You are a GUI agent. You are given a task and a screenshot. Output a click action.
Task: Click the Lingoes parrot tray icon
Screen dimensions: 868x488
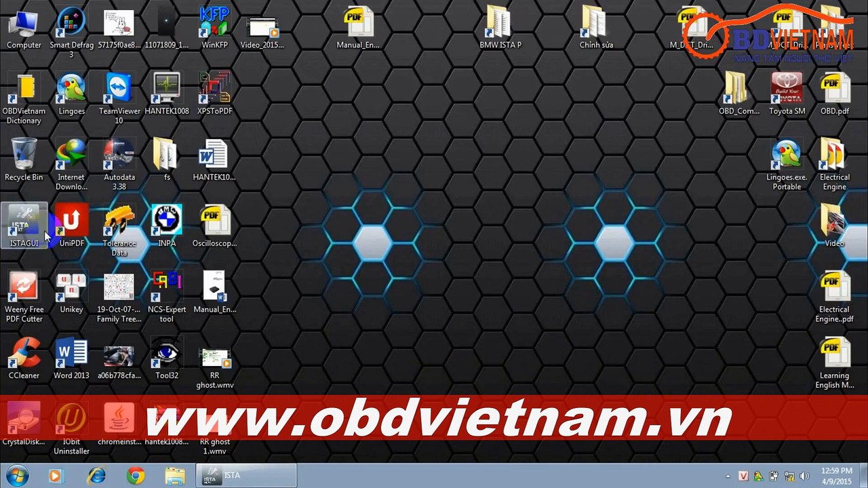[759, 476]
